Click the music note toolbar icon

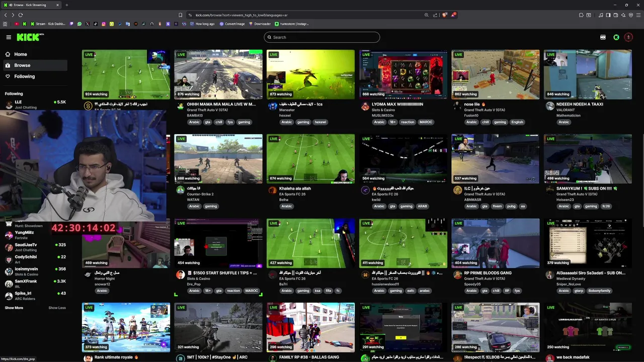coord(601,15)
